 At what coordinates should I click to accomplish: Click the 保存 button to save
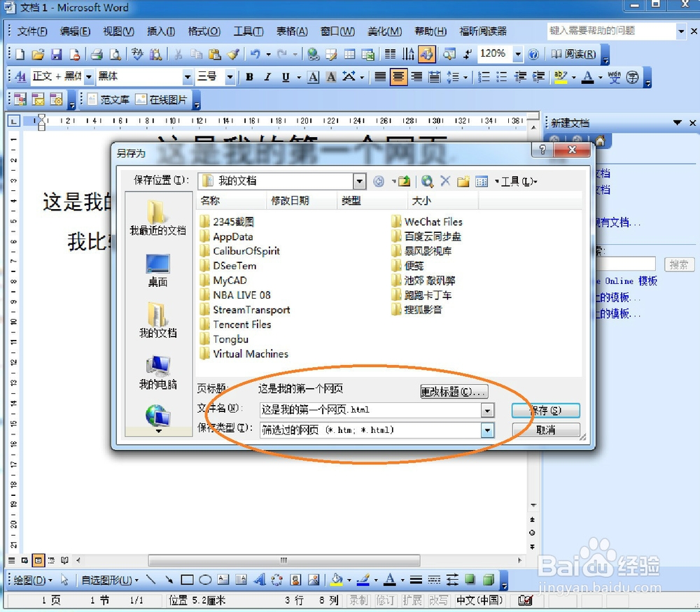pos(545,411)
